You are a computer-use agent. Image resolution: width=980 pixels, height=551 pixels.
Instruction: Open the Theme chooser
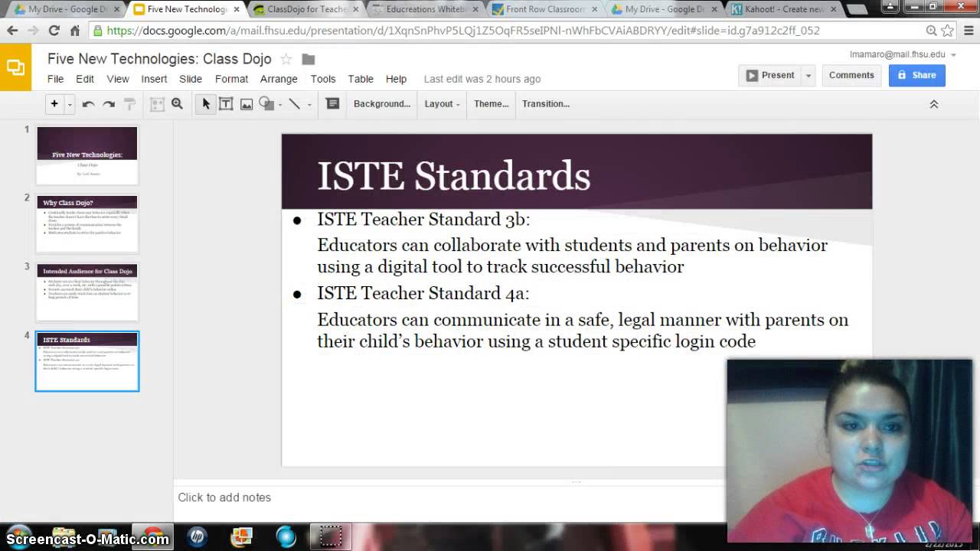pyautogui.click(x=491, y=104)
